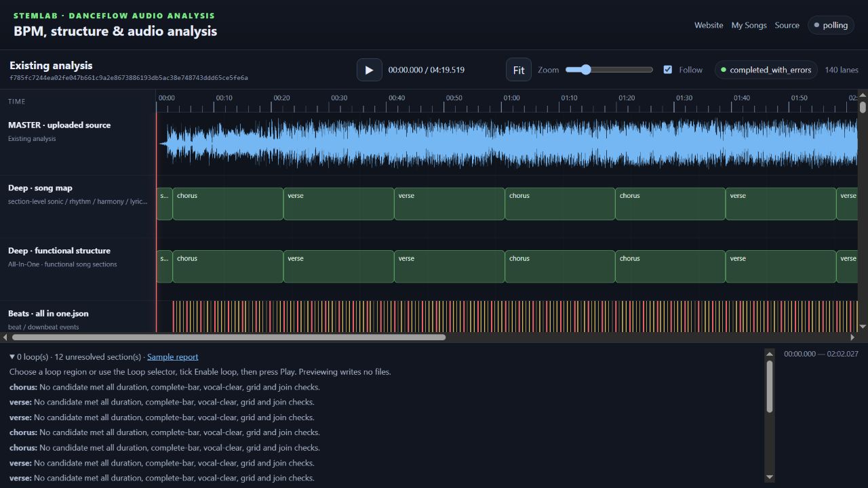Screen dimensions: 868x488
Task: Open the Website link
Action: (x=709, y=25)
